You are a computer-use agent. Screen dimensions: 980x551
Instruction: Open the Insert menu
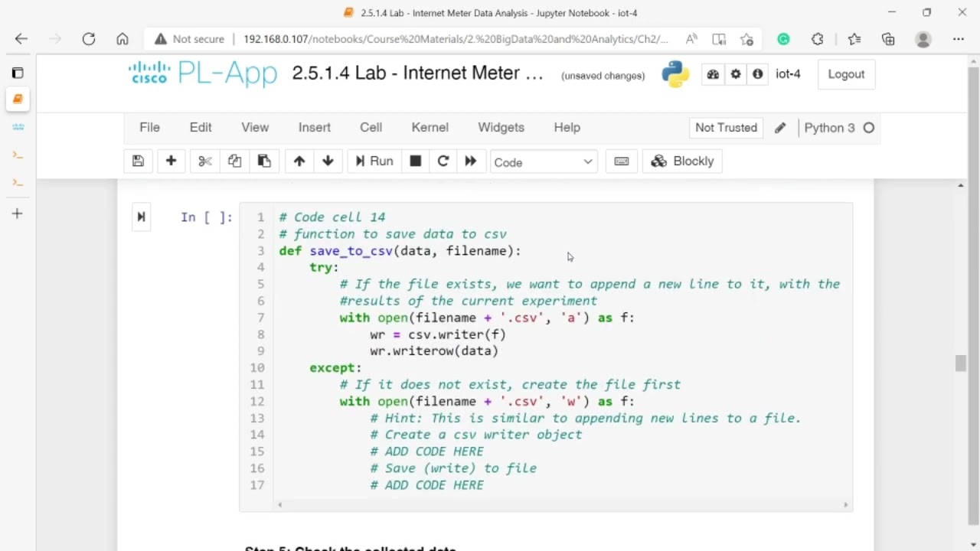click(315, 128)
